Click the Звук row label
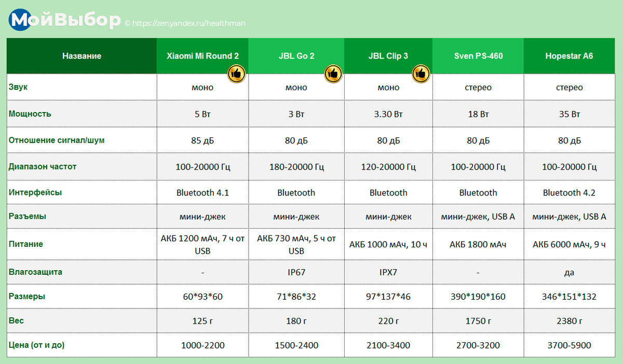The width and height of the screenshot is (623, 364). (18, 87)
